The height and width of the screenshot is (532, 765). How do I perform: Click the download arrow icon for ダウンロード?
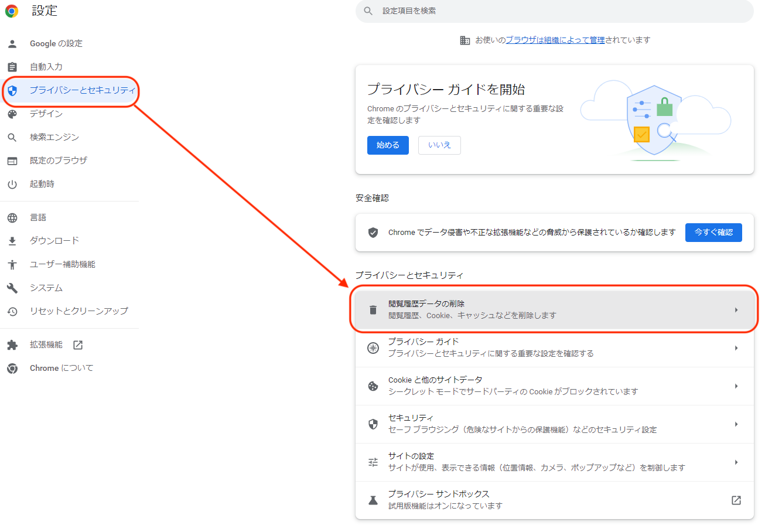click(x=12, y=241)
